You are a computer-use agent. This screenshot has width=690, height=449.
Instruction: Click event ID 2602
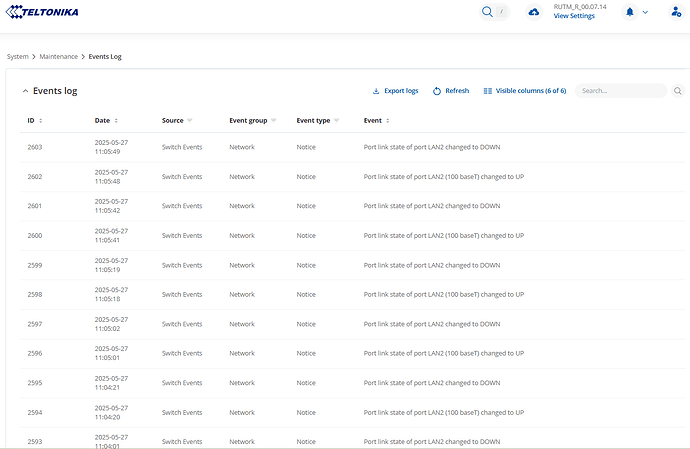click(x=35, y=177)
